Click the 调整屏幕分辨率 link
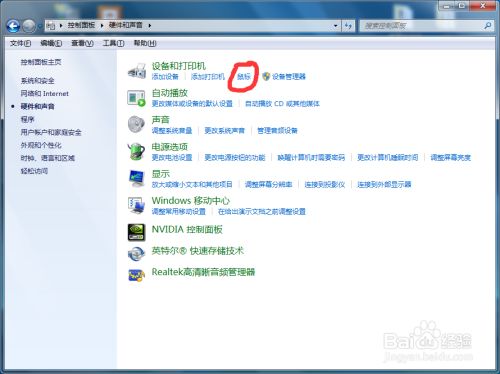The image size is (500, 374). [268, 184]
